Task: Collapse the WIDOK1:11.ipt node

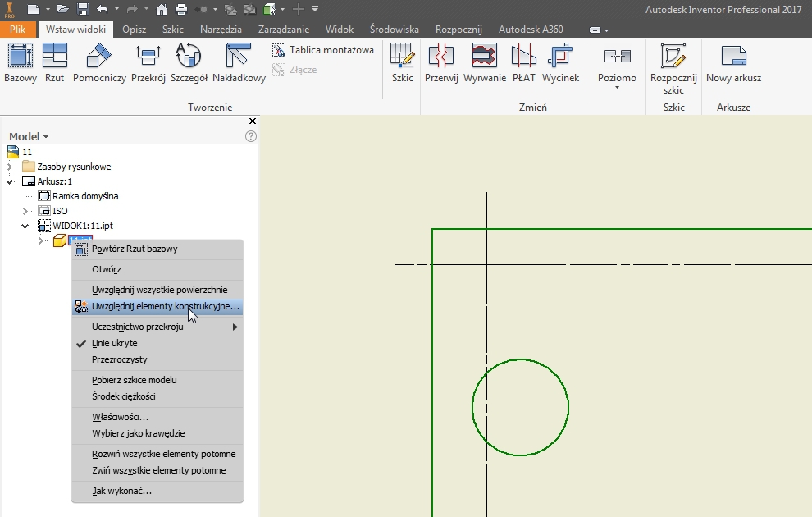Action: tap(25, 226)
